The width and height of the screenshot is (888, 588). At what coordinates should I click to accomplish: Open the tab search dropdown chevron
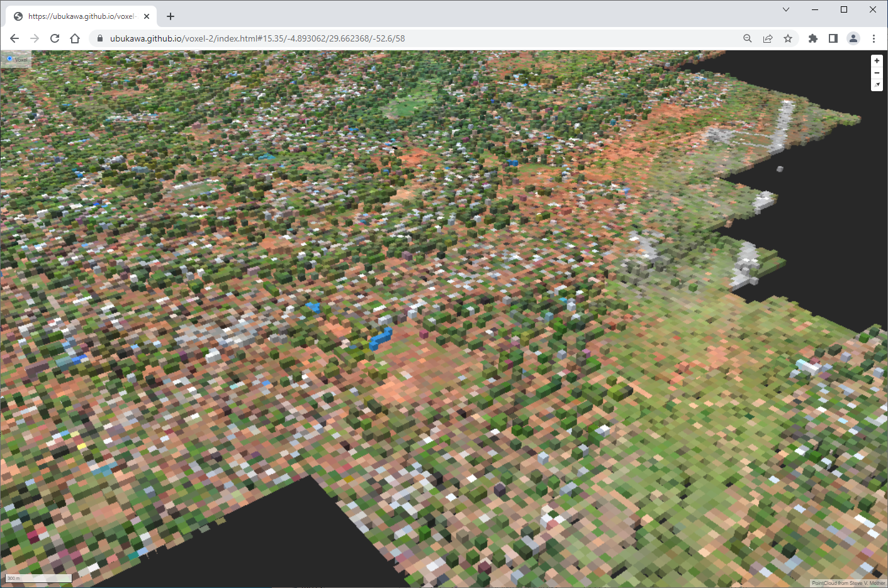(786, 9)
